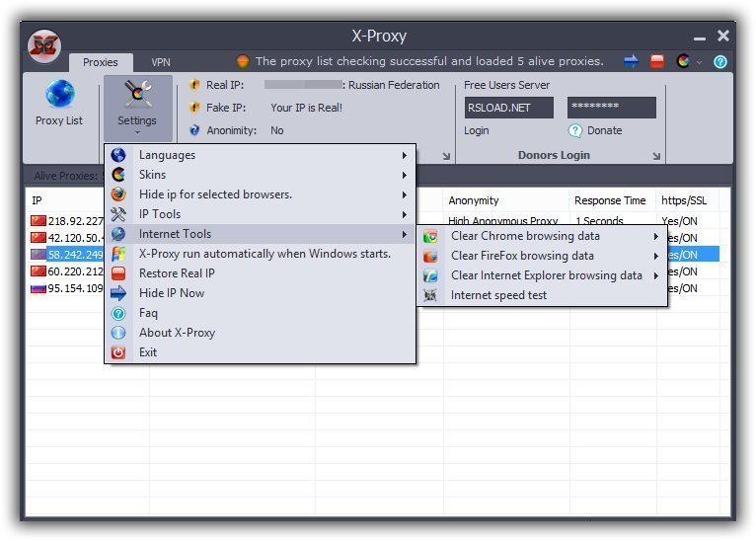Click the username field containing RSLOAD.NET
The image size is (756, 541).
pyautogui.click(x=509, y=108)
